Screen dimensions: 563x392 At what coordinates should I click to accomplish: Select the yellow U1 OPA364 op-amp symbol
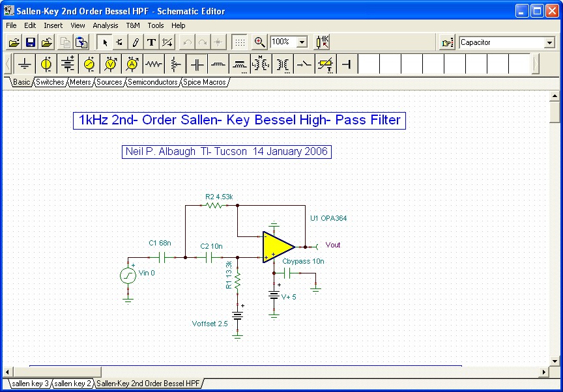point(278,247)
